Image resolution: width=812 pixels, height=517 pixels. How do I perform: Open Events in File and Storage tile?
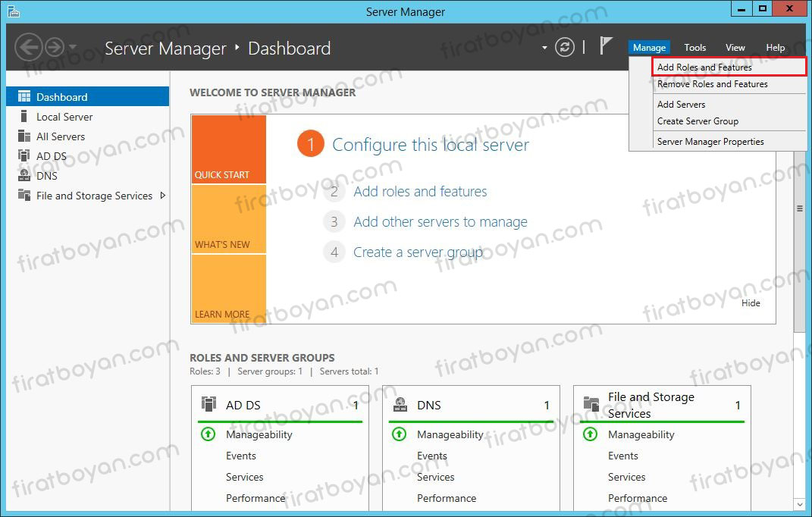623,456
